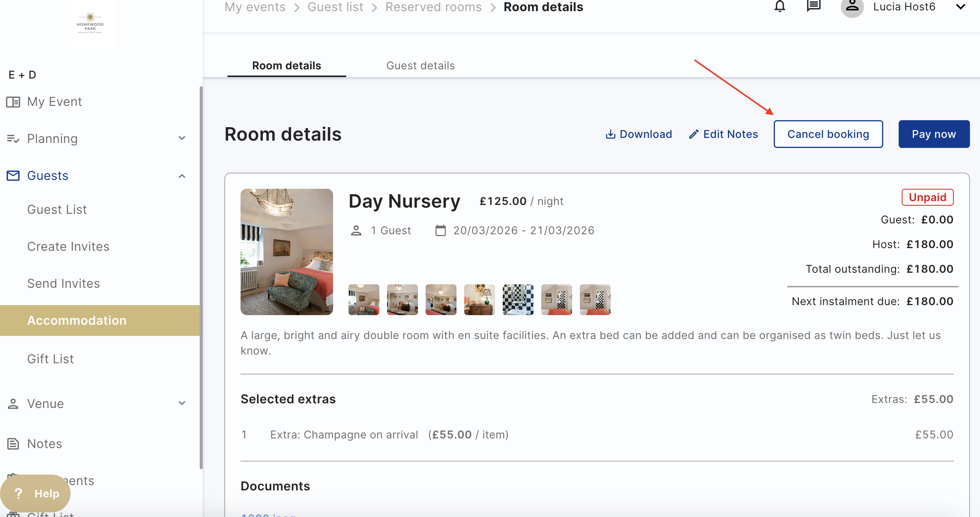
Task: Expand the Planning menu chevron
Action: point(182,138)
